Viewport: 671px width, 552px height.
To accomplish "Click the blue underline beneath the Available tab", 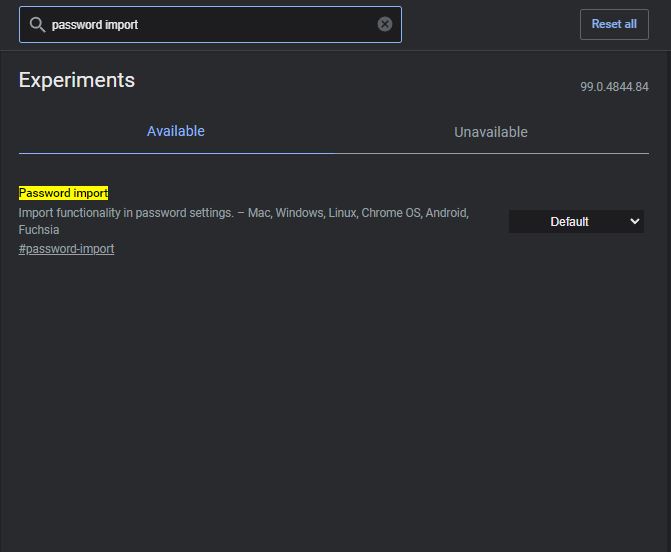I will tap(176, 153).
